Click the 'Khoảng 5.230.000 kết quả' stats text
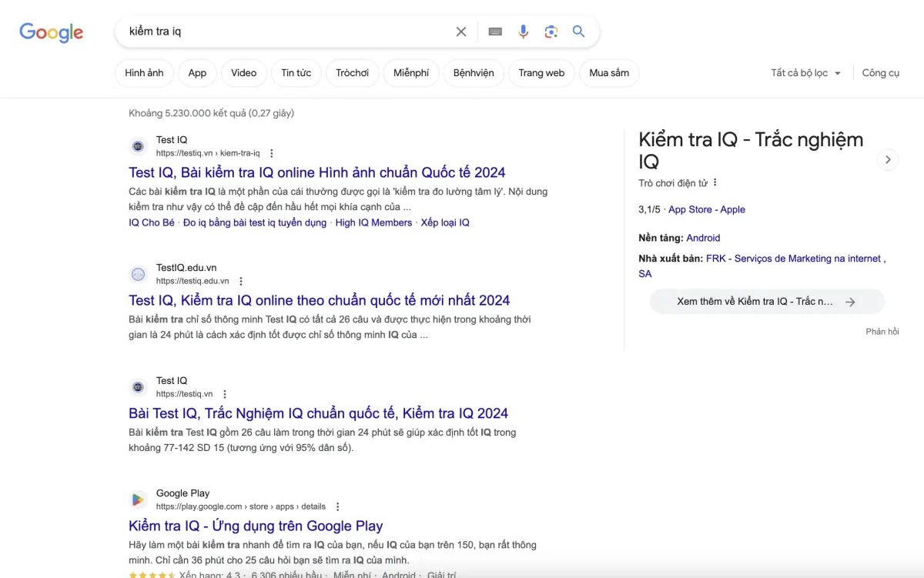 (211, 113)
